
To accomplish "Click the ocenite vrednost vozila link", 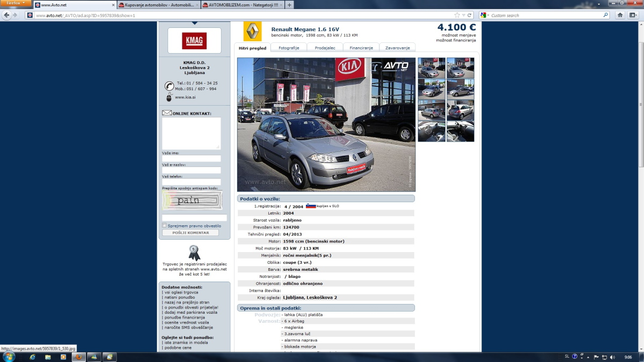I will click(187, 322).
